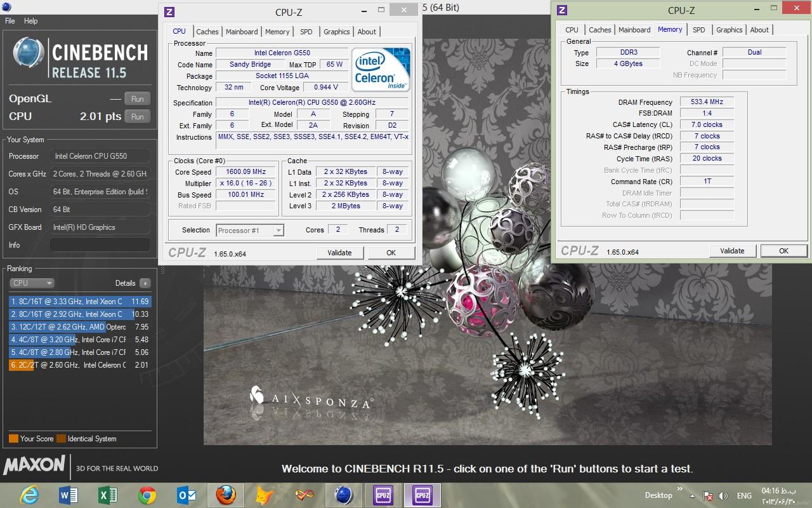Click the Action Center flag tray icon
The image size is (812, 508).
[x=709, y=495]
